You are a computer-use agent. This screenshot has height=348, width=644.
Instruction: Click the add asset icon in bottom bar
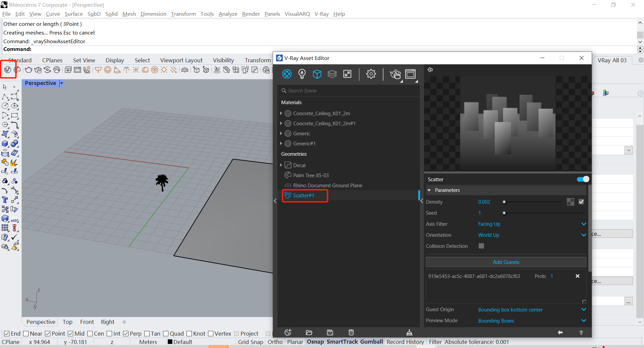(x=288, y=332)
